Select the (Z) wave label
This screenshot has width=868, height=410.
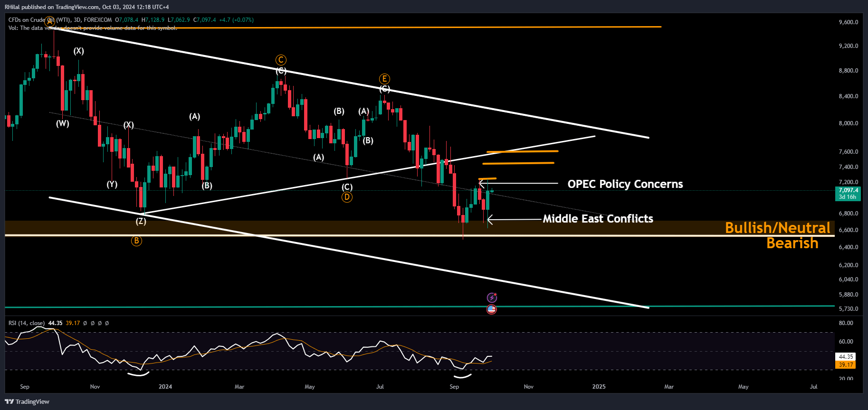click(141, 221)
